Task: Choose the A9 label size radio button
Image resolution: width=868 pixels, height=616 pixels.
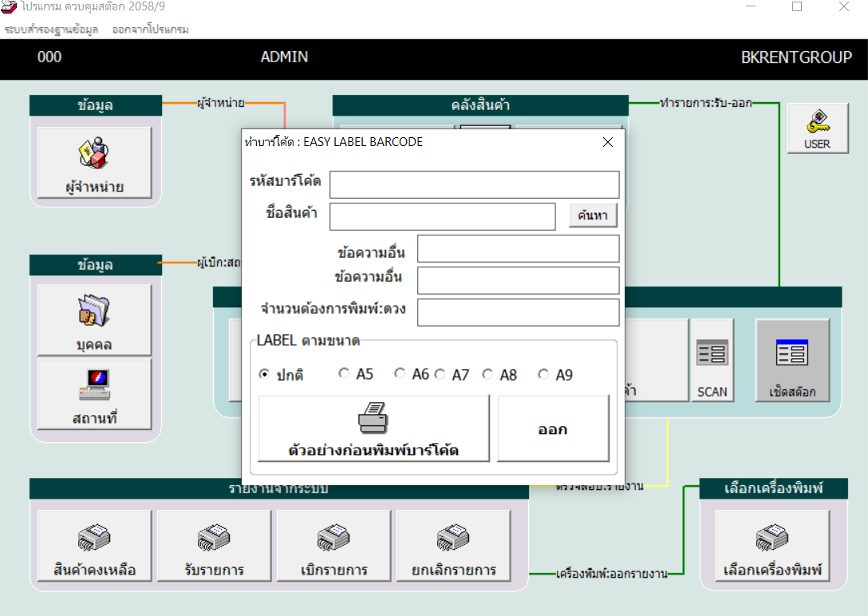Action: (x=543, y=374)
